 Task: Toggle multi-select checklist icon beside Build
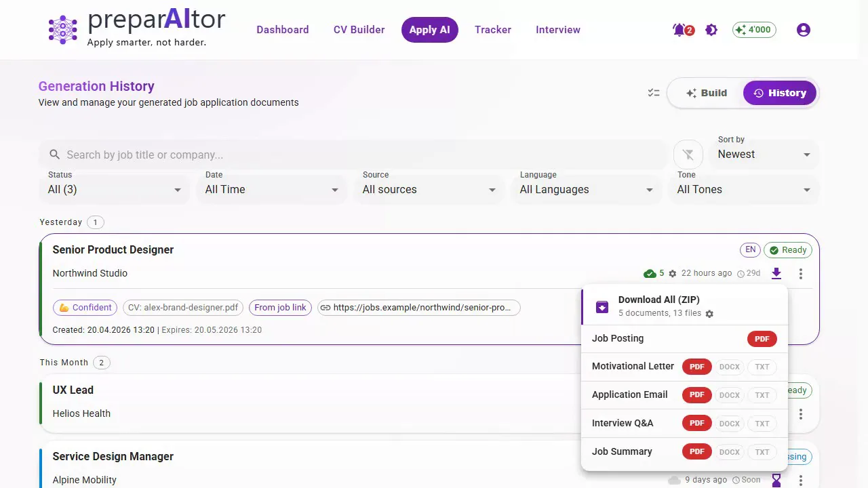[x=654, y=93]
